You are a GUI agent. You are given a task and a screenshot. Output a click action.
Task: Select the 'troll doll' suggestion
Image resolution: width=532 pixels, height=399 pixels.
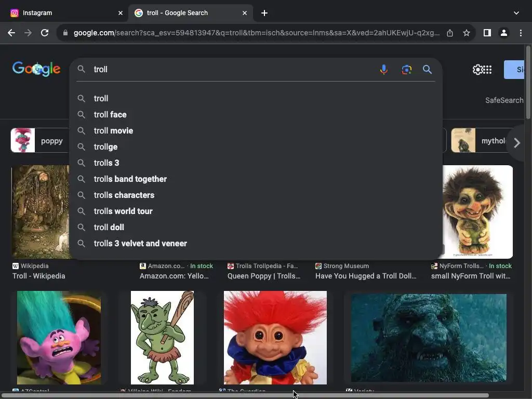click(256, 228)
